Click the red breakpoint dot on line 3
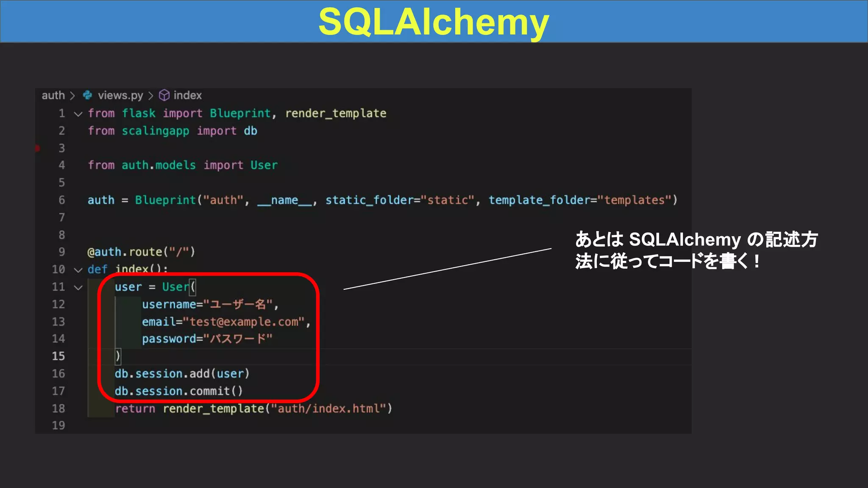868x488 pixels. [37, 148]
